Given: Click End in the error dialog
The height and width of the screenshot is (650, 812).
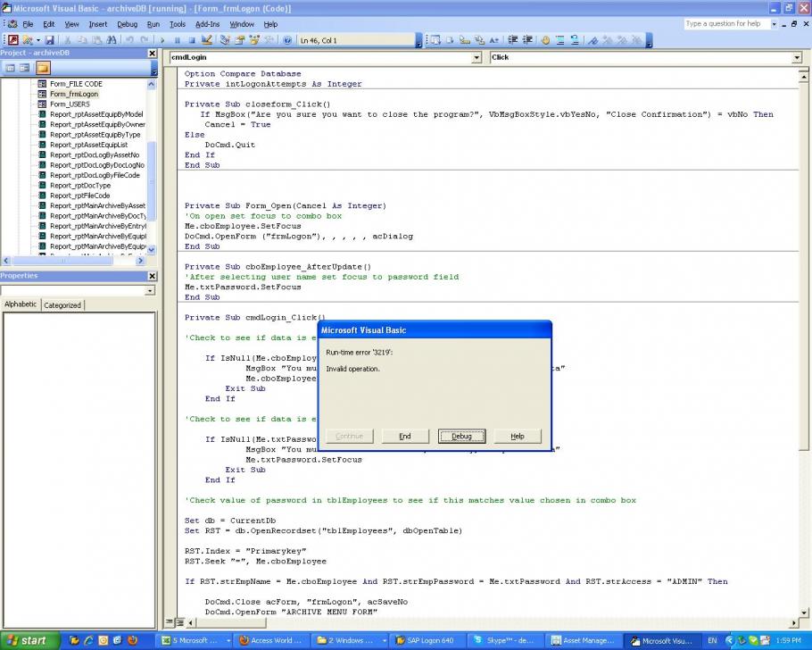Looking at the screenshot, I should coord(404,436).
